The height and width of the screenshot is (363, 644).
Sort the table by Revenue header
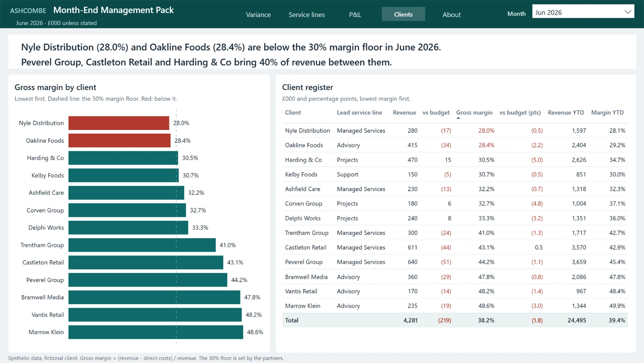404,112
